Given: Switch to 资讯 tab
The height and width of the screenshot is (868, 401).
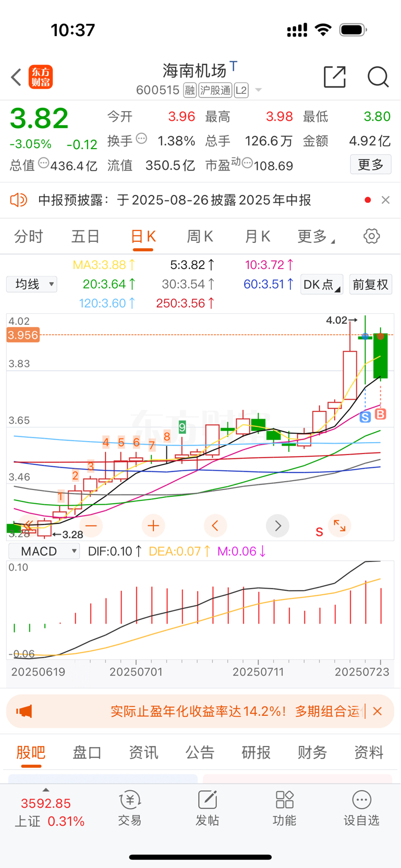Looking at the screenshot, I should click(x=143, y=752).
